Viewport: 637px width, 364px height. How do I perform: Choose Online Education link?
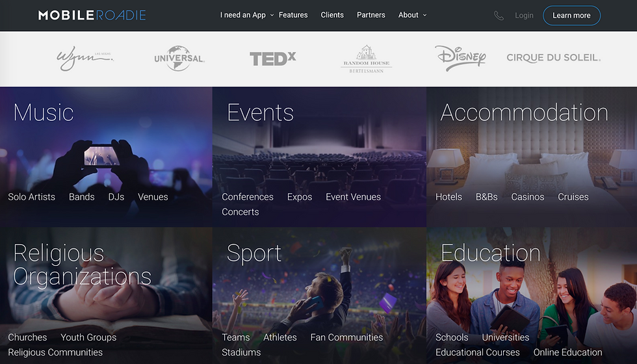tap(567, 352)
